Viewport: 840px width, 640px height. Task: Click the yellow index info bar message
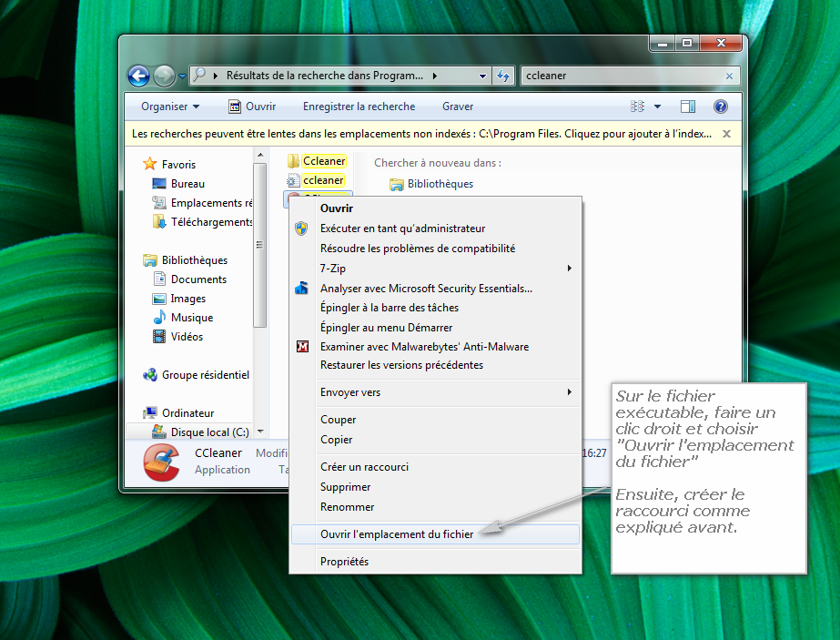421,134
